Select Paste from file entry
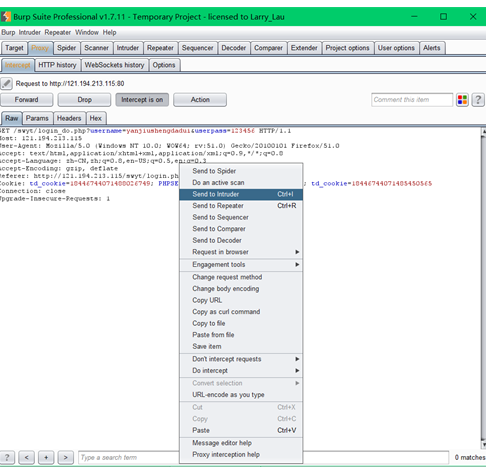 click(x=241, y=335)
